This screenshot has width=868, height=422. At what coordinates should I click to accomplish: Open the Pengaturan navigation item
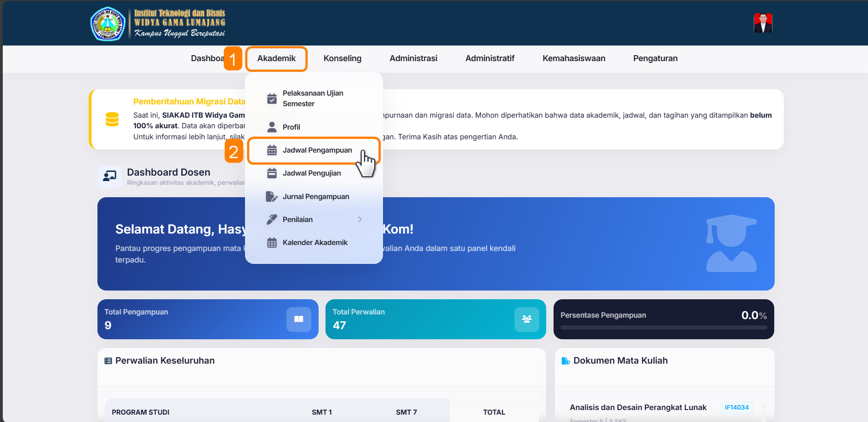click(655, 58)
